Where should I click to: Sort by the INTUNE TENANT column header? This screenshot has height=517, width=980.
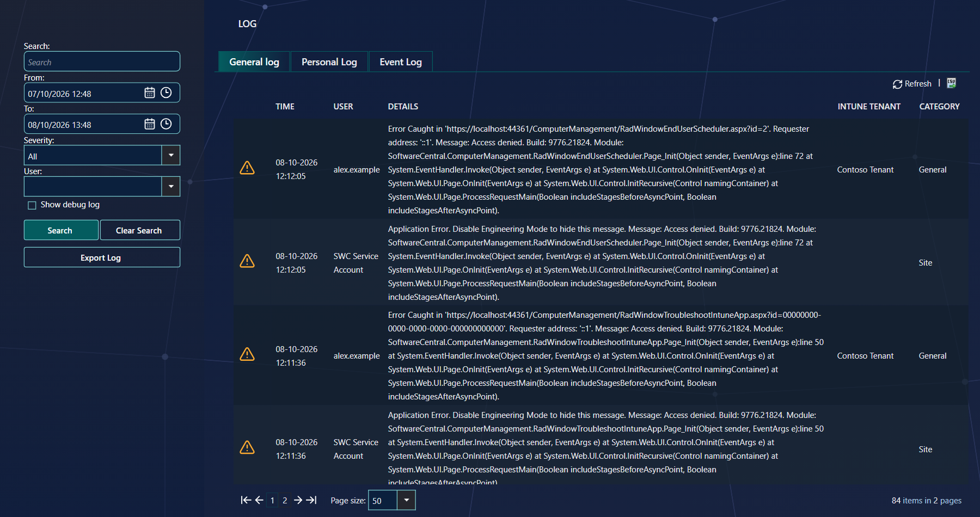(x=869, y=107)
